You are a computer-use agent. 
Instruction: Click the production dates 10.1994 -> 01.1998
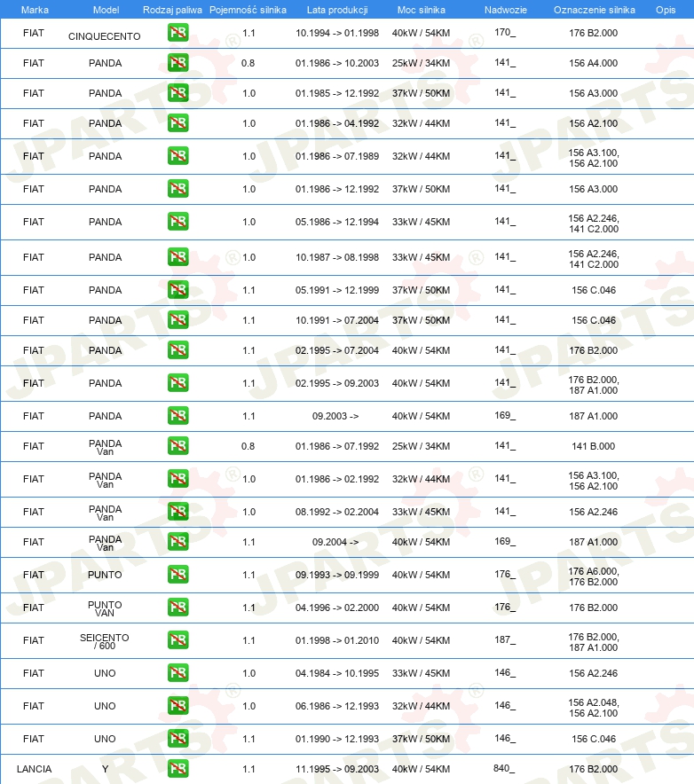click(336, 33)
